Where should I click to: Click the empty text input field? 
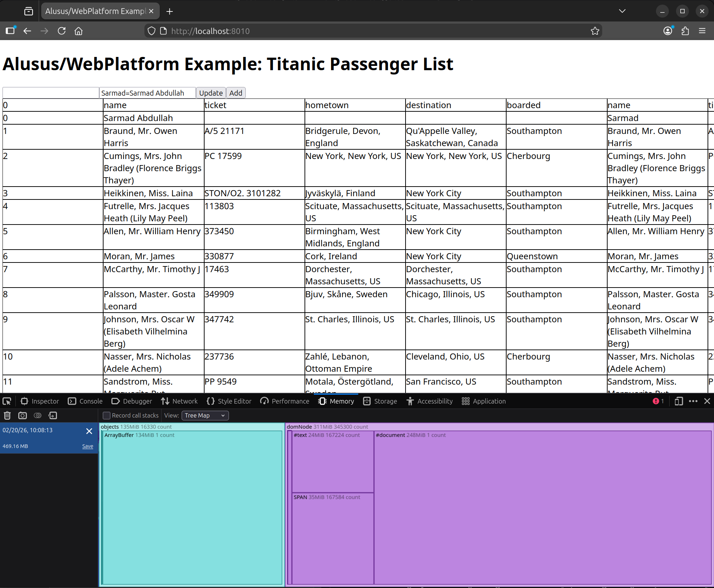(x=51, y=93)
